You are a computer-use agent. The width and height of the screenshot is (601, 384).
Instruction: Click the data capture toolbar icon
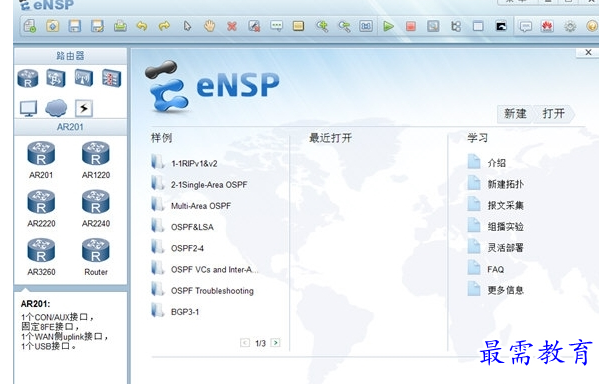(433, 26)
